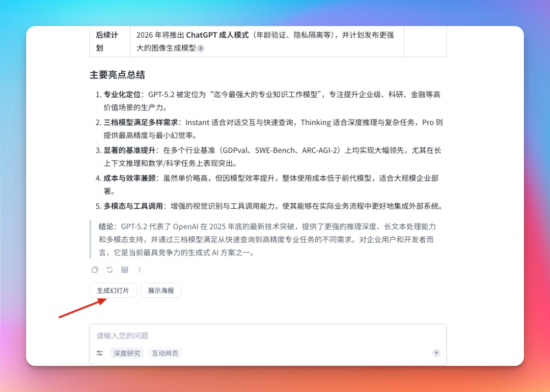Viewport: 550px width, 392px height.
Task: Click the word Instant in item 2
Action: (x=197, y=122)
